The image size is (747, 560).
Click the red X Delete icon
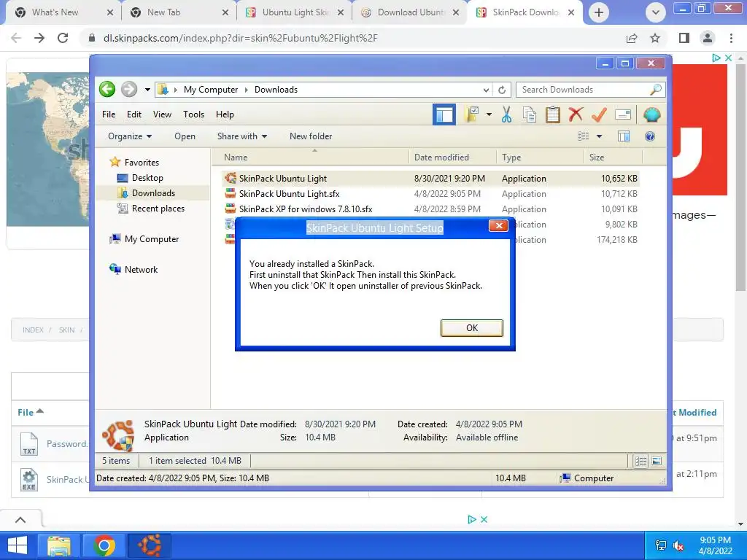(576, 114)
